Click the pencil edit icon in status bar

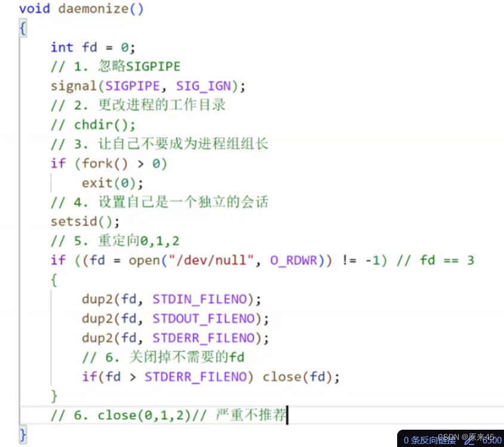469,441
